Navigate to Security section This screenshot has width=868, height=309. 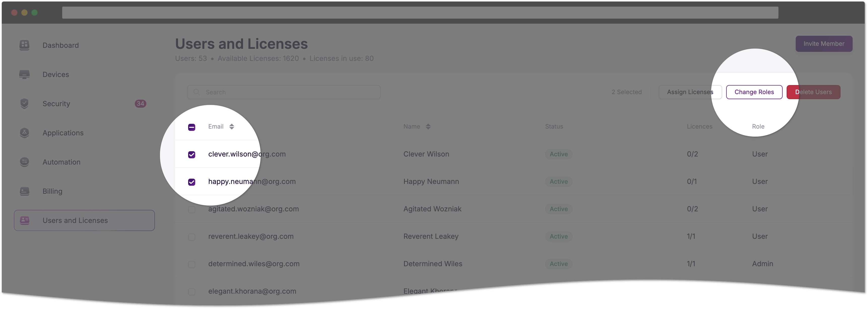(x=56, y=104)
